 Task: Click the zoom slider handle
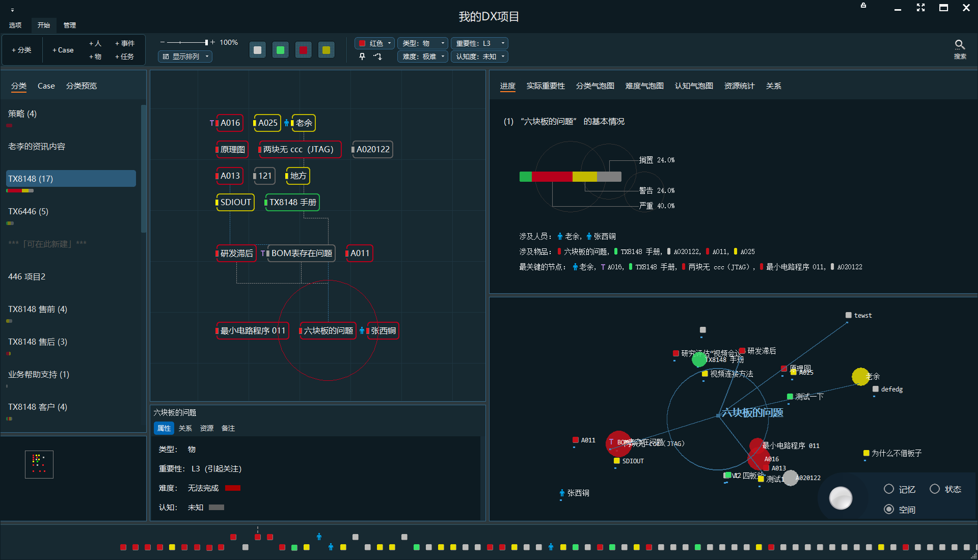(x=206, y=42)
